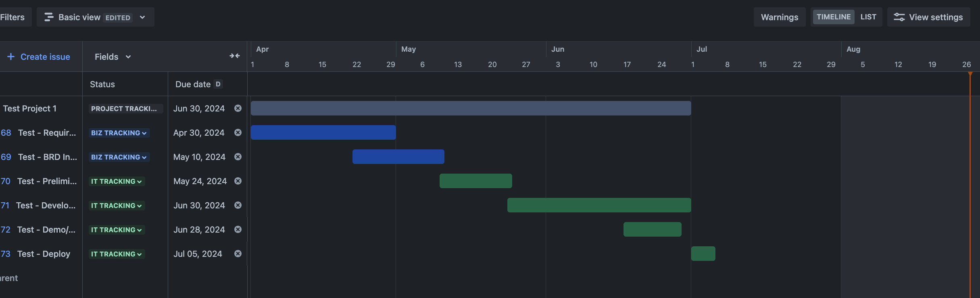Select the blue bar for issue 69
980x298 pixels.
click(x=398, y=157)
